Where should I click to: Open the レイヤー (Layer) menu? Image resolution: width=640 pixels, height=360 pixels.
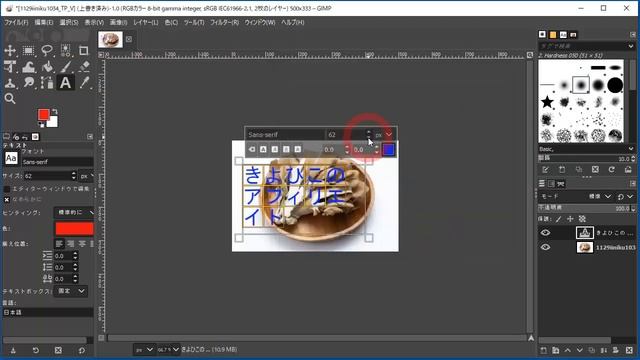tap(145, 22)
